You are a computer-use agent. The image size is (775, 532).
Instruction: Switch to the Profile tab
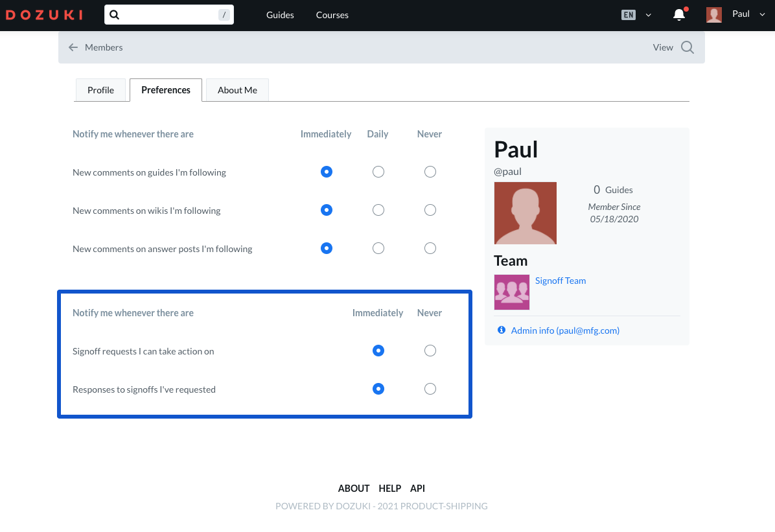[x=100, y=90]
